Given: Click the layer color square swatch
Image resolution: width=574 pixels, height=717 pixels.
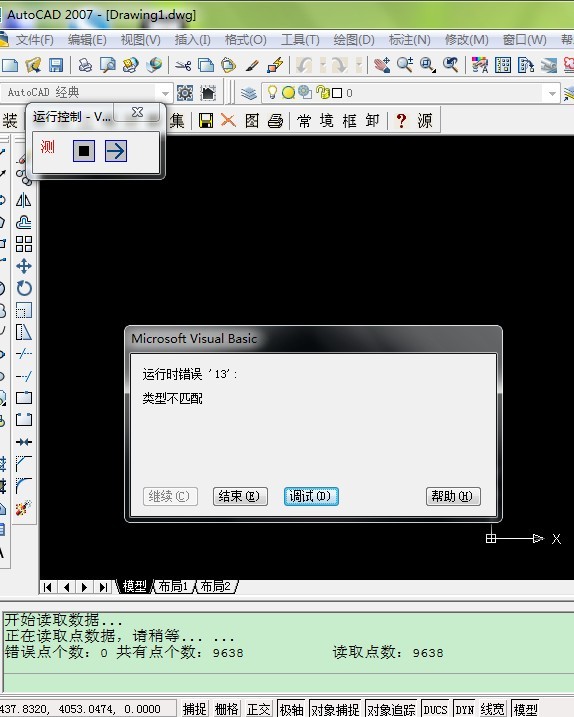Looking at the screenshot, I should 337,93.
